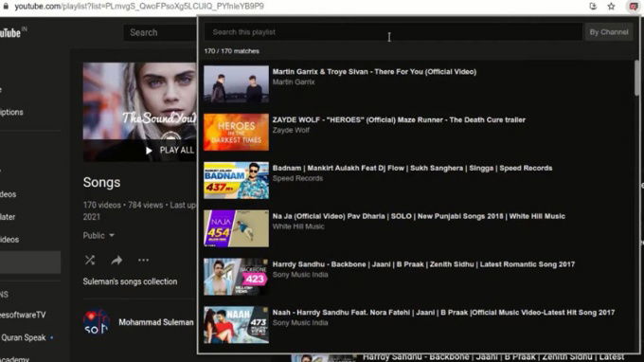This screenshot has height=362, width=644.
Task: Click the lock icon in address bar
Action: (6, 7)
